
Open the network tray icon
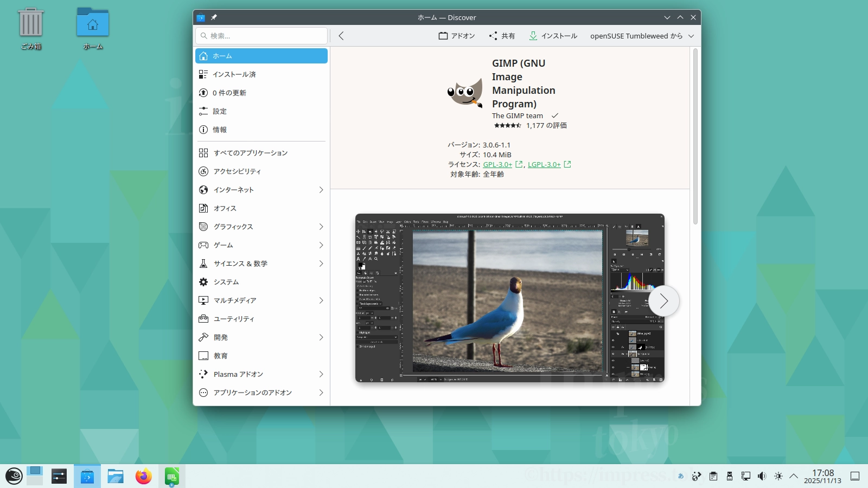746,477
